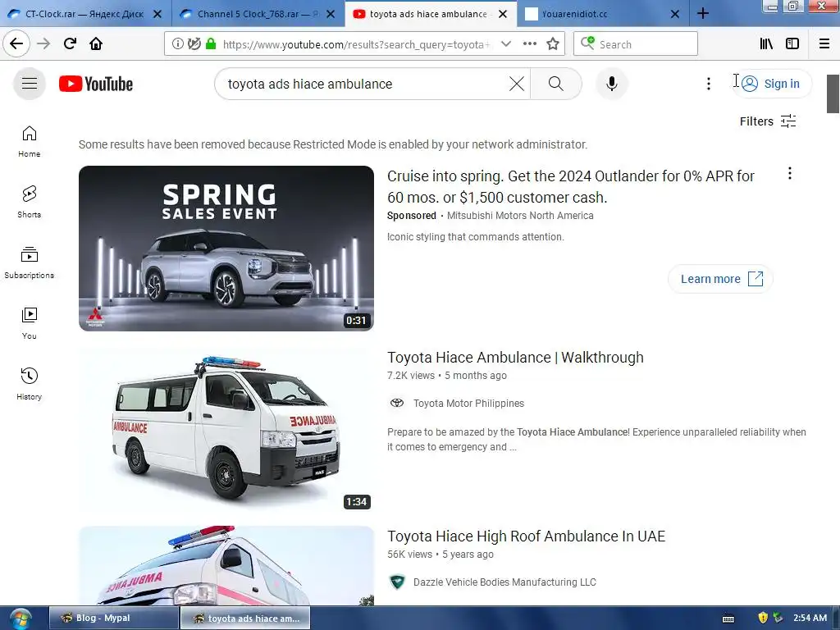Open Shorts in the sidebar
Image resolution: width=840 pixels, height=630 pixels.
30,202
